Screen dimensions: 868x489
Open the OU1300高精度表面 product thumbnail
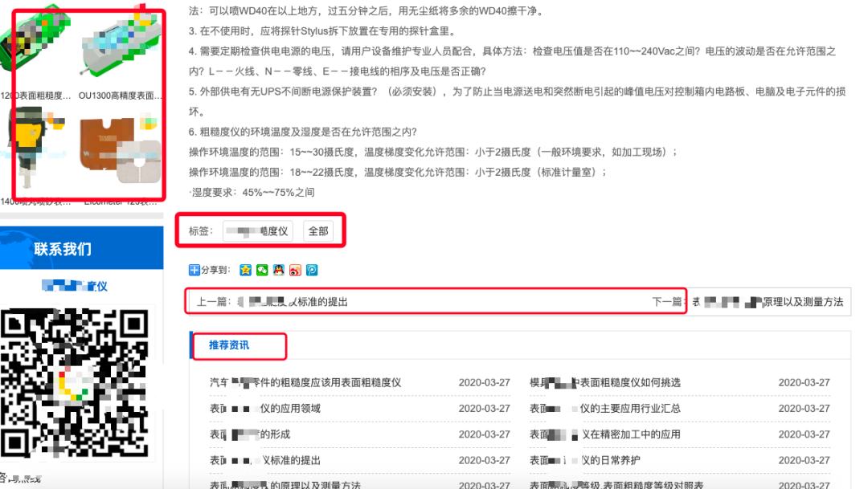[x=121, y=48]
